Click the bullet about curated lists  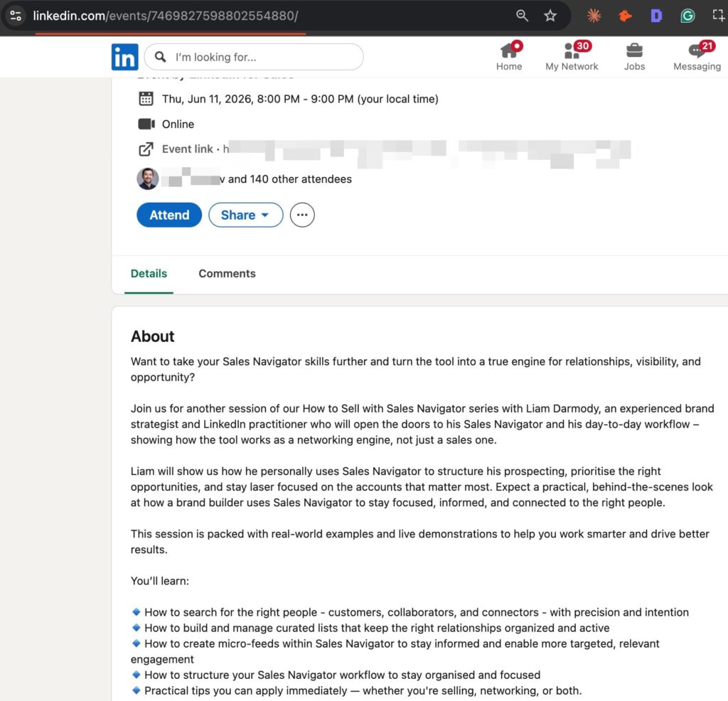(x=370, y=628)
